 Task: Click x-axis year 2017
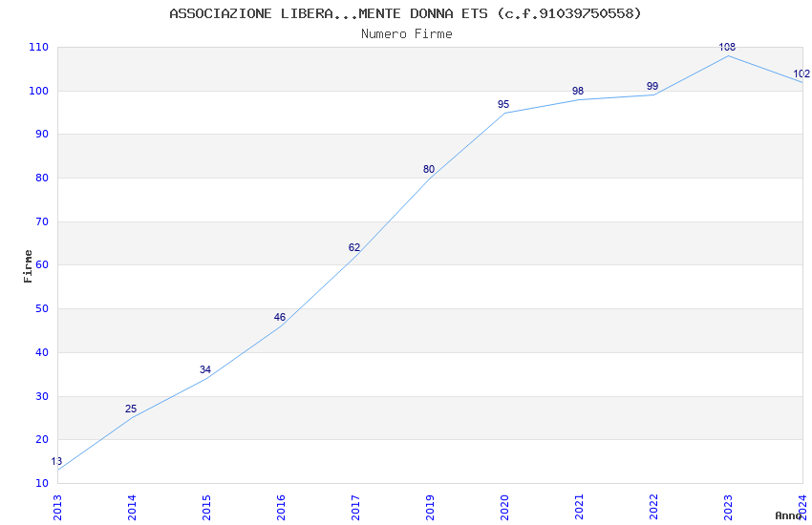pos(355,508)
